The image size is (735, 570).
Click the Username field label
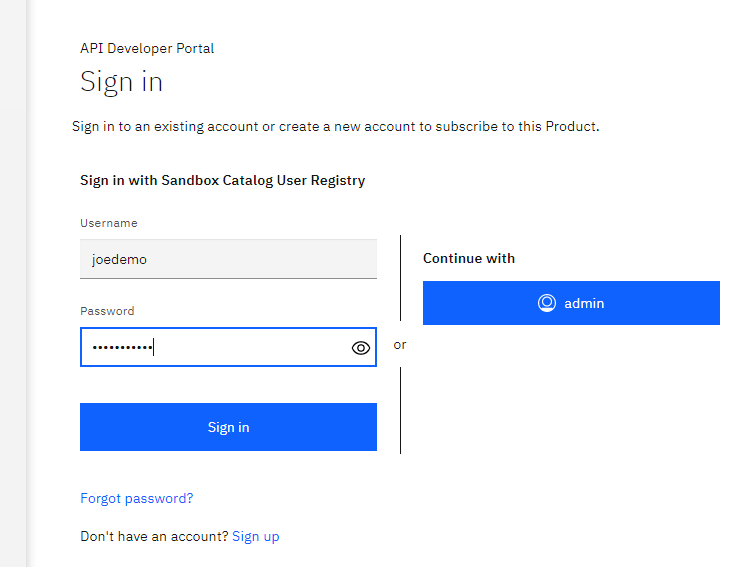click(109, 223)
